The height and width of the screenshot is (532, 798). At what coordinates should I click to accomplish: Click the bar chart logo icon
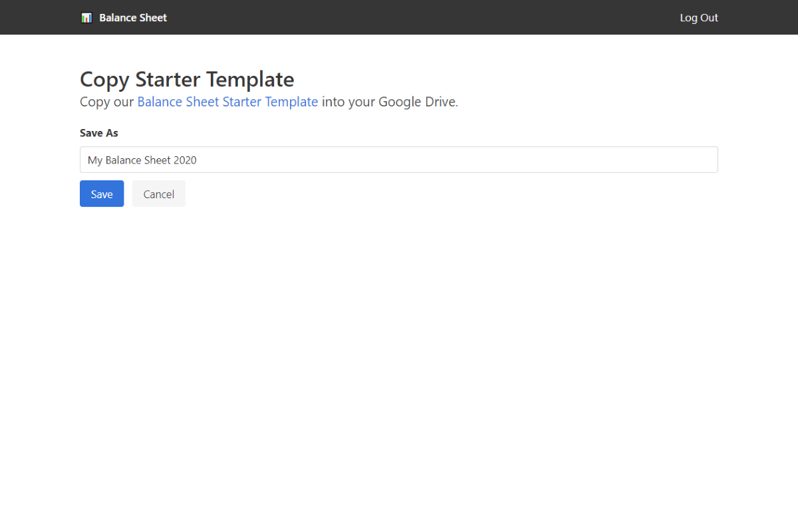(86, 18)
